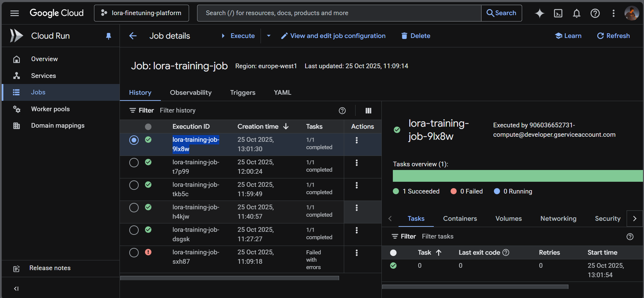Open Tasks tab in execution details
The image size is (644, 298).
pos(416,219)
